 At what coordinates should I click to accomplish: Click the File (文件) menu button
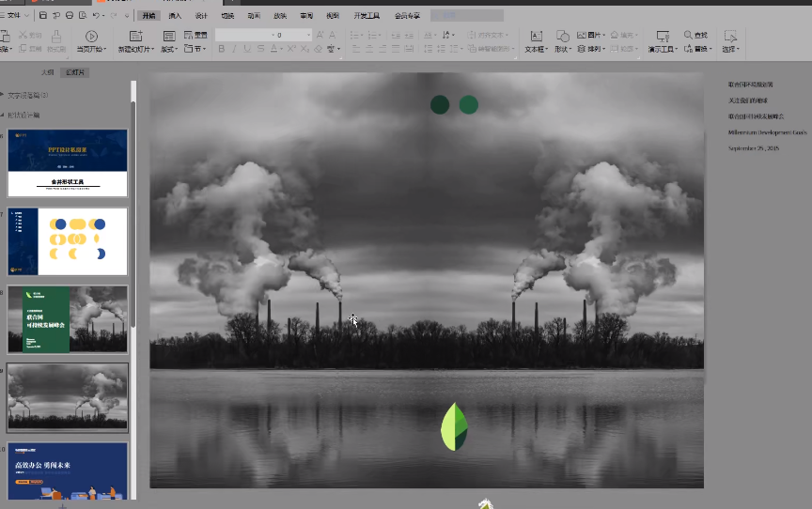[13, 16]
